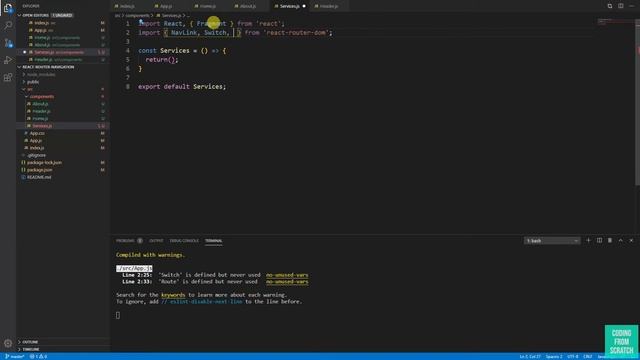Kill the terminal with the trash icon
This screenshot has width=640, height=360.
610,240
